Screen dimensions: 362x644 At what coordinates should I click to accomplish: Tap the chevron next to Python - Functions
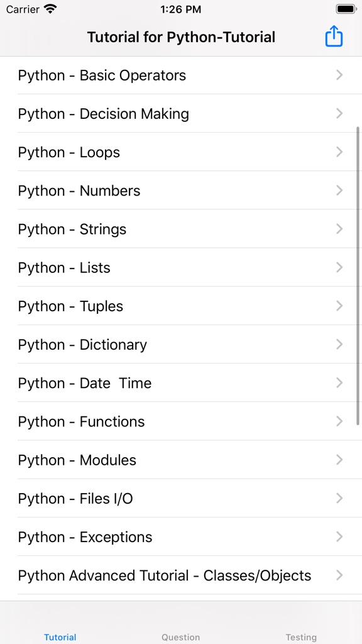coord(339,421)
